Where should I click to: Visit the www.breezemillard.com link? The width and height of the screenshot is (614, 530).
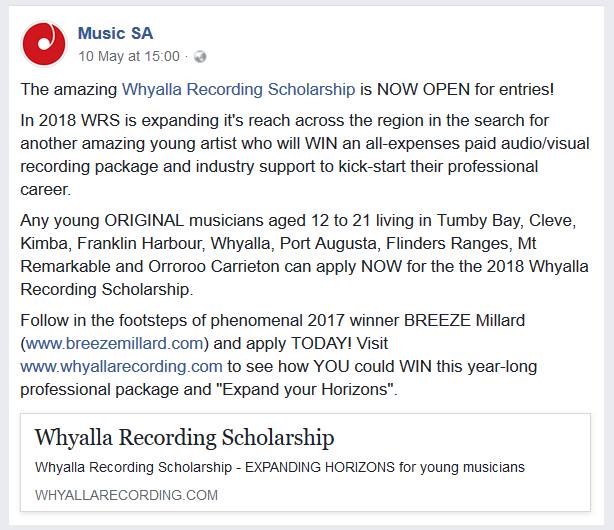[x=114, y=344]
